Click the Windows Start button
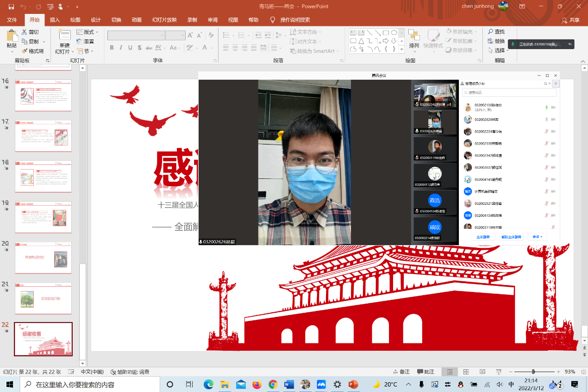 (x=10, y=384)
